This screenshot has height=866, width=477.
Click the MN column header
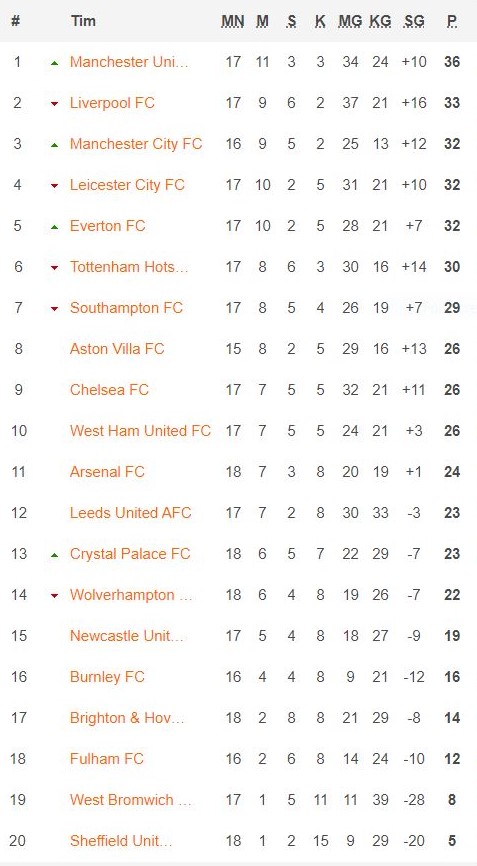[233, 22]
